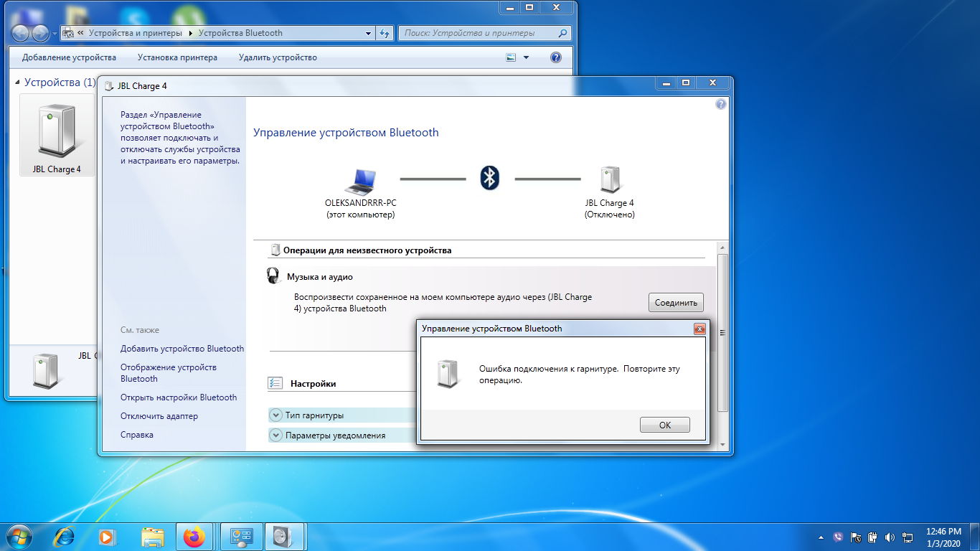
Task: Click the device icon beside Операции для неизвестного устройства
Action: (275, 250)
